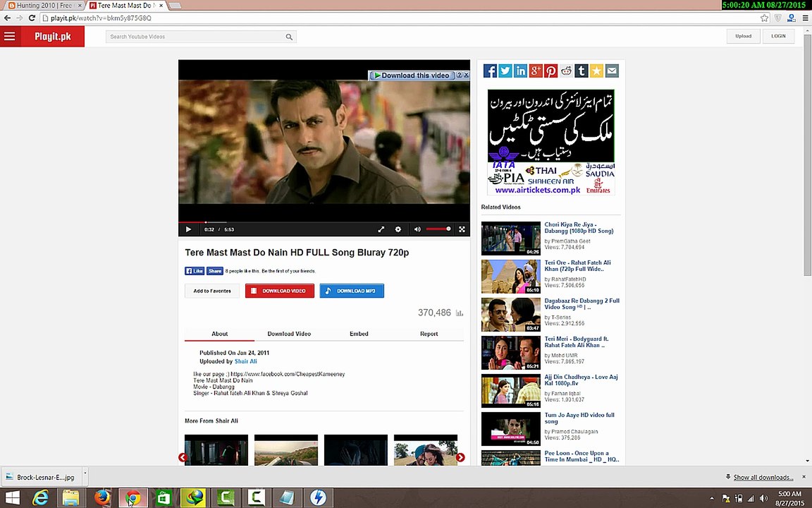Open uploader Shair Ali link
Viewport: 812px width, 508px height.
[245, 361]
